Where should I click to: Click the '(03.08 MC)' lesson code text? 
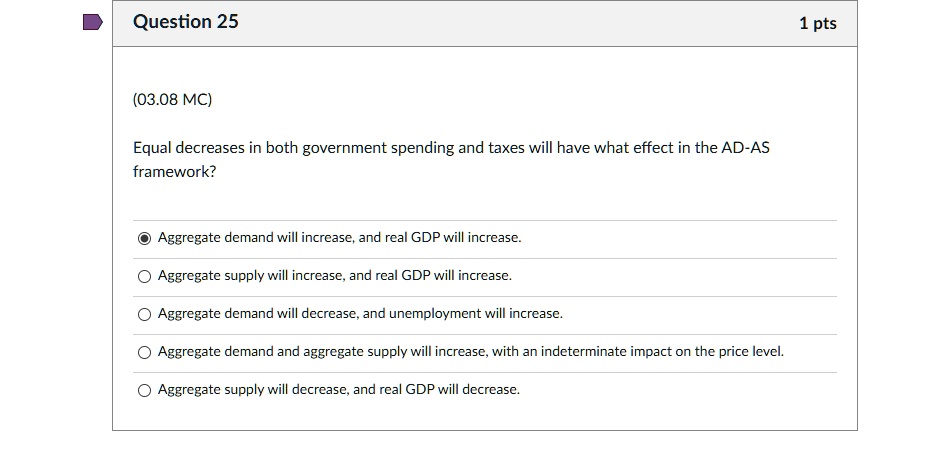click(x=172, y=100)
